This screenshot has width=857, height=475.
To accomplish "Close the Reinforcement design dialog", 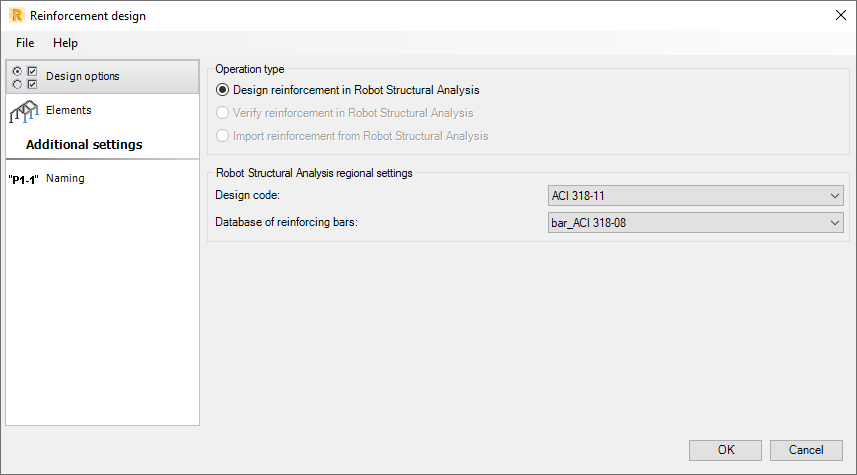I will coord(838,15).
